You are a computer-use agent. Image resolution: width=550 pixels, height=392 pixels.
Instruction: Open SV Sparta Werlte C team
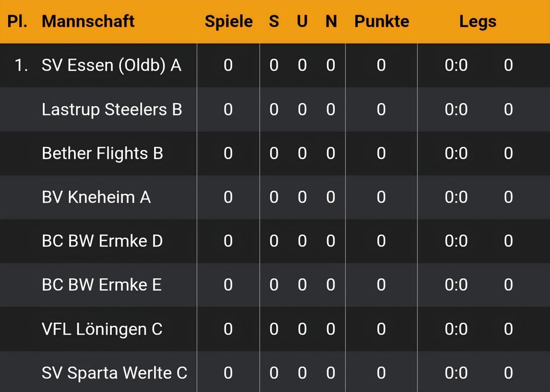[114, 373]
